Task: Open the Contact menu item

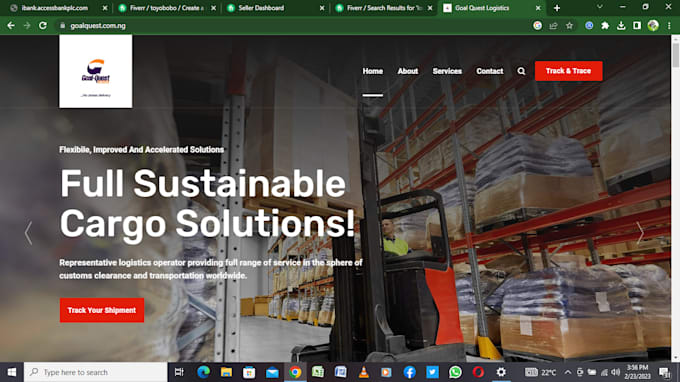Action: pyautogui.click(x=490, y=71)
